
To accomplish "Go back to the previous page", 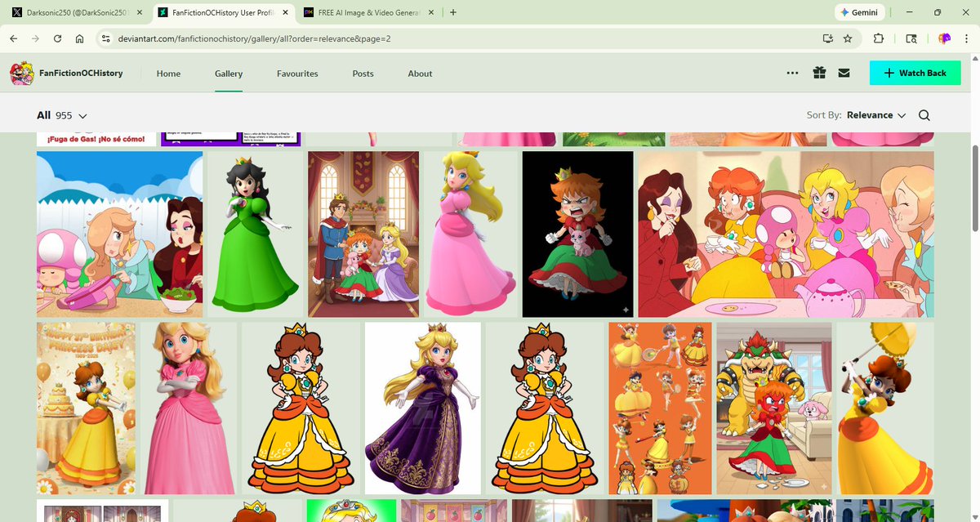I will click(x=14, y=38).
